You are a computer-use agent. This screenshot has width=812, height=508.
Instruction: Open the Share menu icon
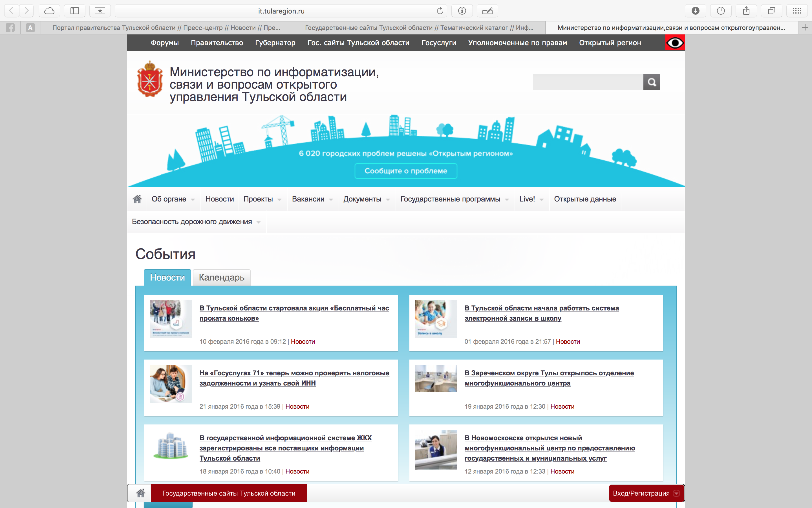coord(746,11)
